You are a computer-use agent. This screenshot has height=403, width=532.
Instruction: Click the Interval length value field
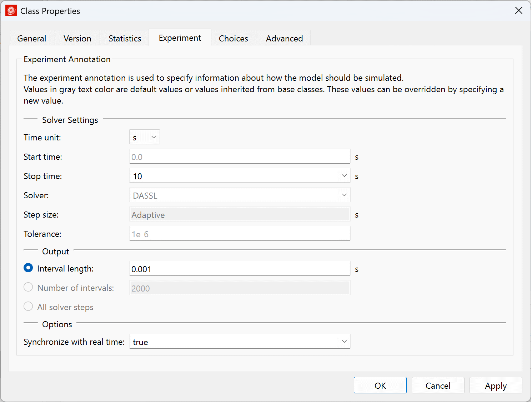pos(240,269)
